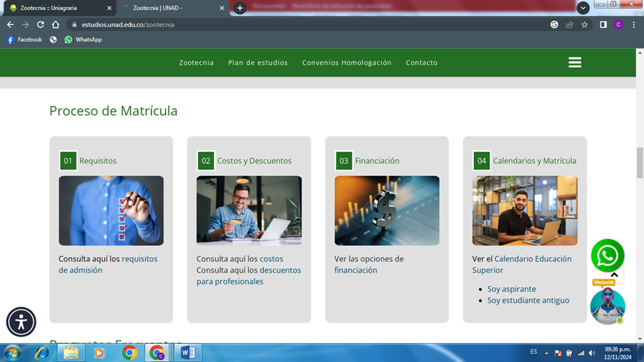
Task: Reload the current page
Action: (x=41, y=24)
